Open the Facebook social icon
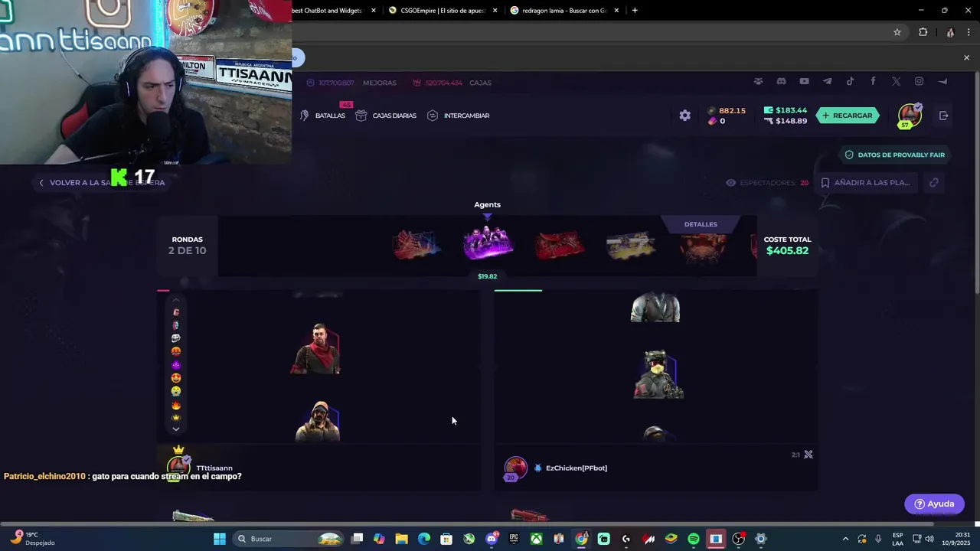Viewport: 980px width, 551px height. click(x=873, y=81)
